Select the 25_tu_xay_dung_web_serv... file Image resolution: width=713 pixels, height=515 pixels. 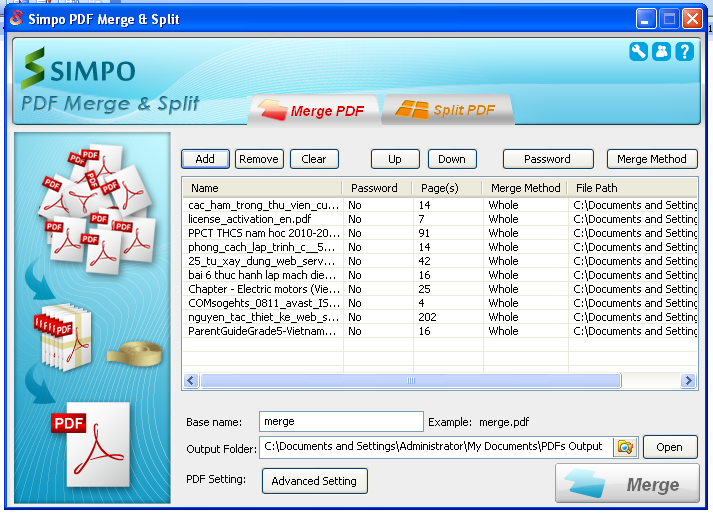440,261
